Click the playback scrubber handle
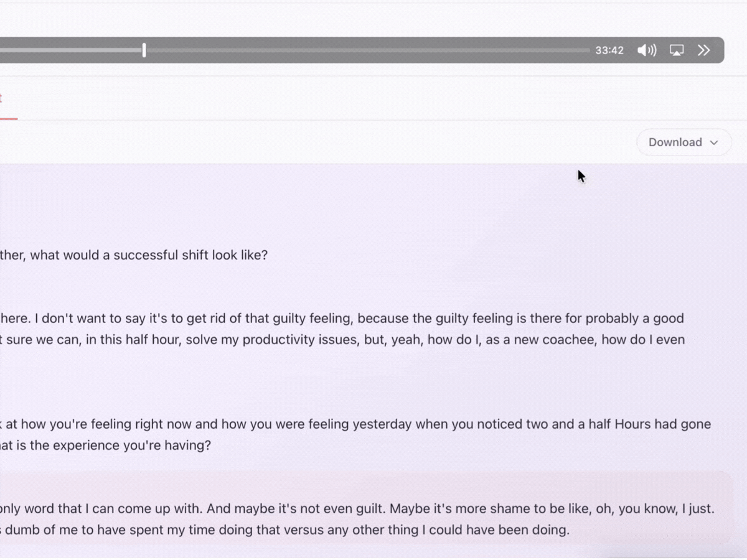Viewport: 747px width, 560px height. tap(144, 50)
